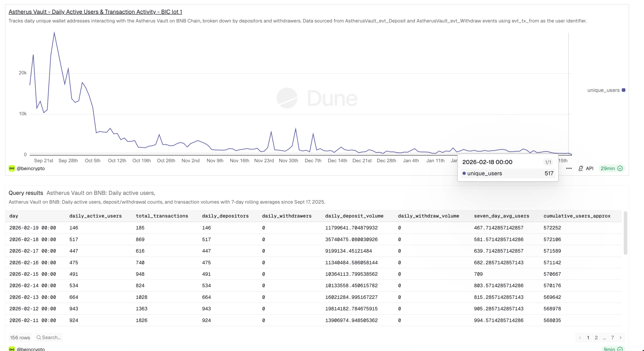Click the search magnifier icon in table

point(39,337)
